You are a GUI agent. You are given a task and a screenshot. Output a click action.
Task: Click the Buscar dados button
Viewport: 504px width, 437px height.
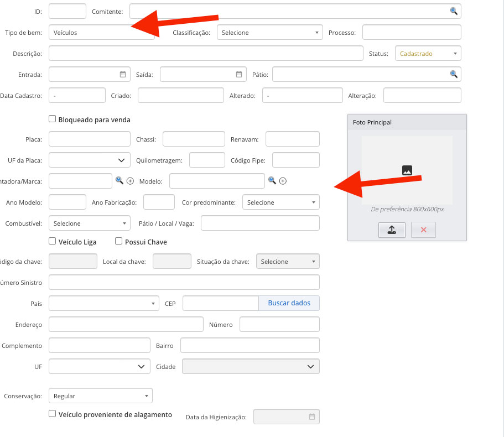click(x=289, y=303)
